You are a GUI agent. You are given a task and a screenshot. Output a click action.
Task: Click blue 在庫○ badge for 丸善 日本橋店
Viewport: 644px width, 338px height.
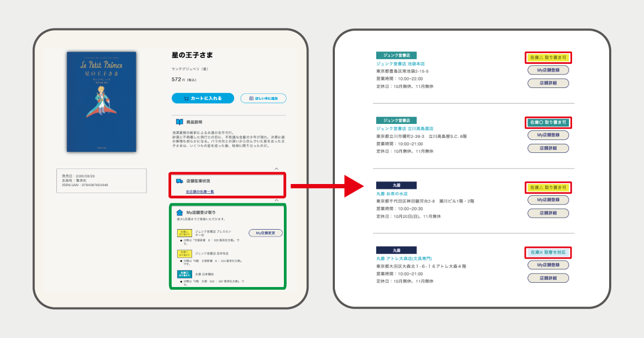(185, 274)
